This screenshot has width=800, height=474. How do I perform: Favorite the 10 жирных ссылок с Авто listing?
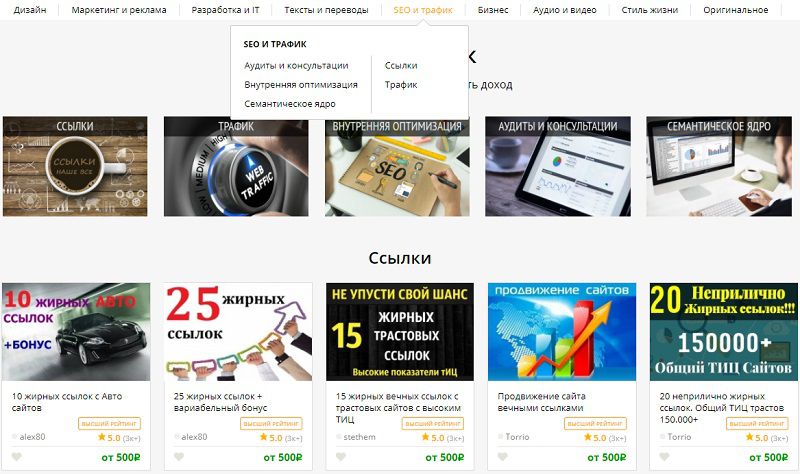click(x=16, y=457)
